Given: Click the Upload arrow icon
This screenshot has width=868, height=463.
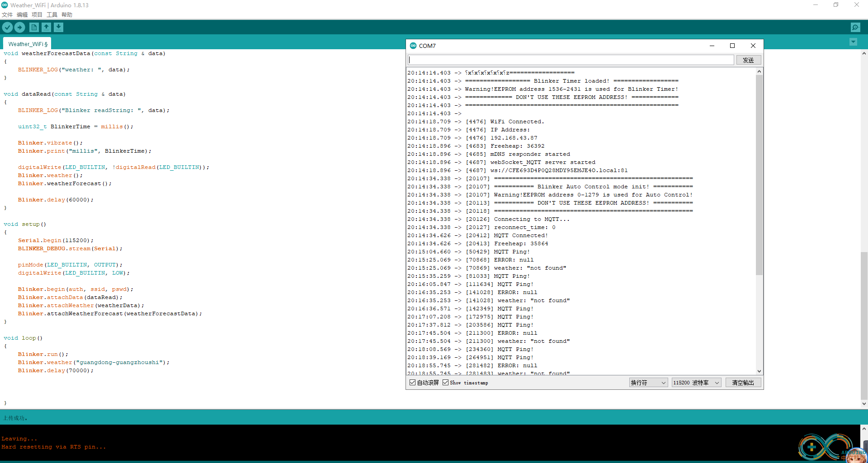Looking at the screenshot, I should tap(20, 28).
